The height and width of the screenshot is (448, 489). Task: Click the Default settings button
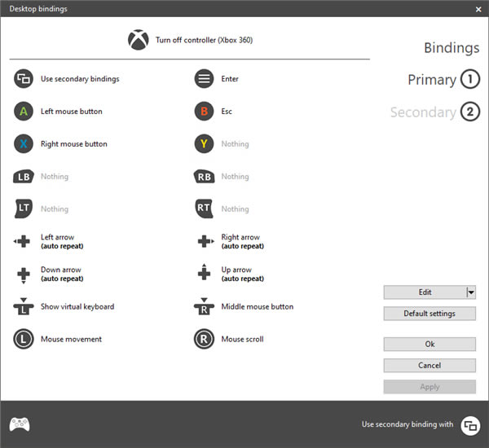click(430, 314)
